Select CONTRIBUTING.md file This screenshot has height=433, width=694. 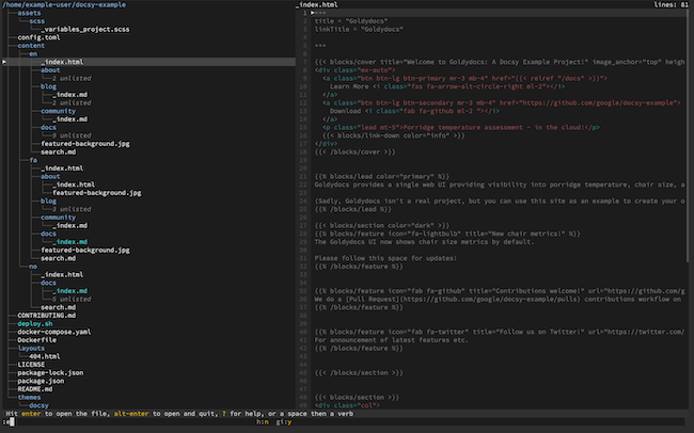click(46, 315)
